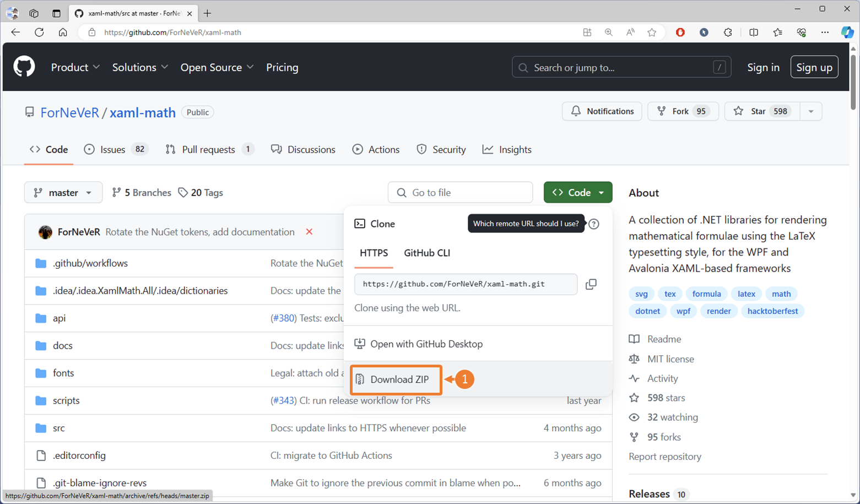The width and height of the screenshot is (860, 504).
Task: Open the Pricing link
Action: coord(282,67)
